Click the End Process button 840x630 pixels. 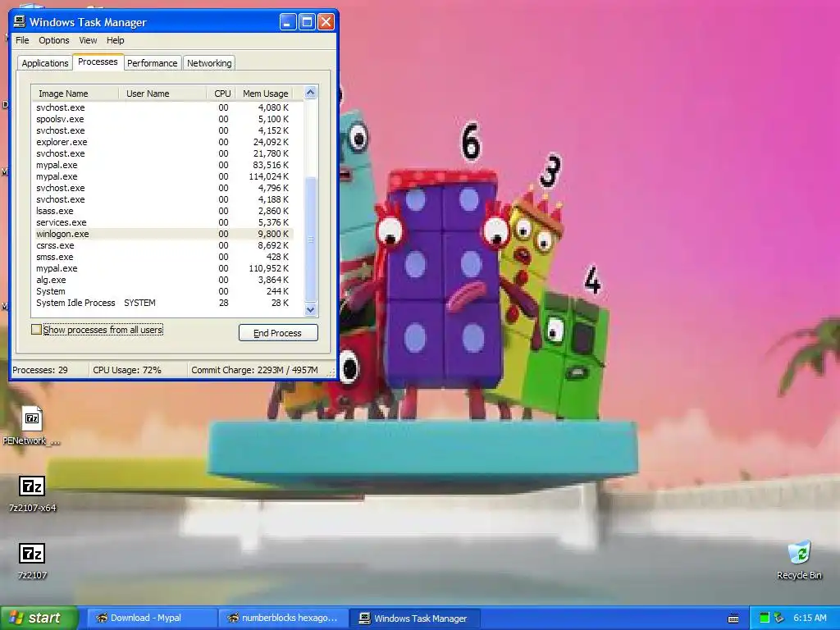(x=278, y=333)
